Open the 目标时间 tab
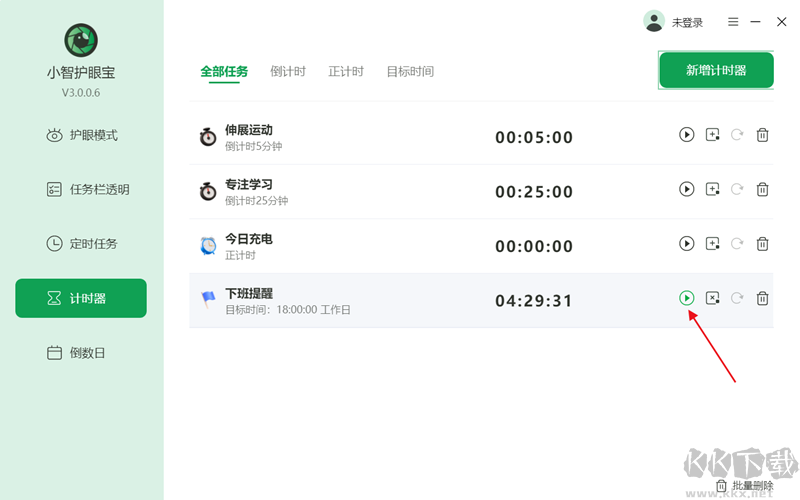This screenshot has width=800, height=500. point(410,72)
